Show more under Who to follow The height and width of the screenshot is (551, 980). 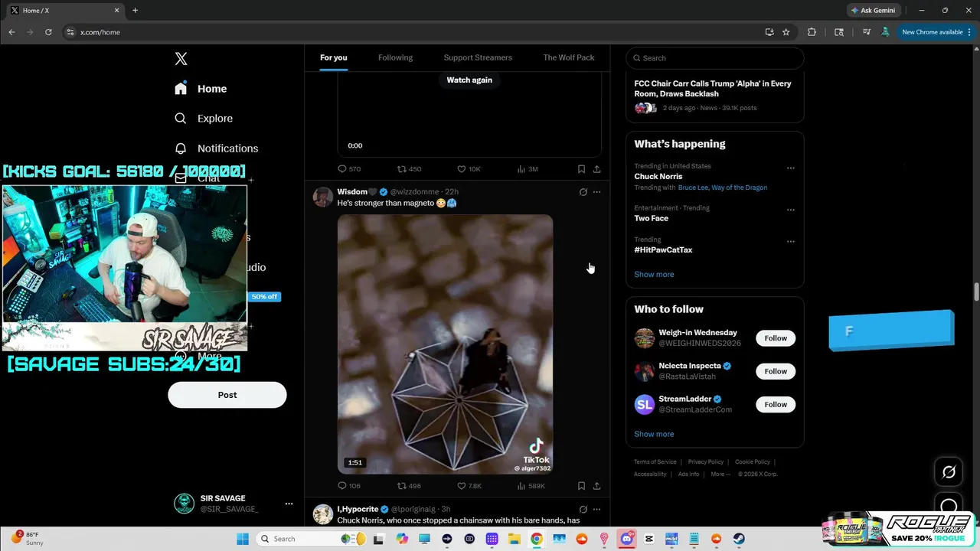[x=654, y=434]
